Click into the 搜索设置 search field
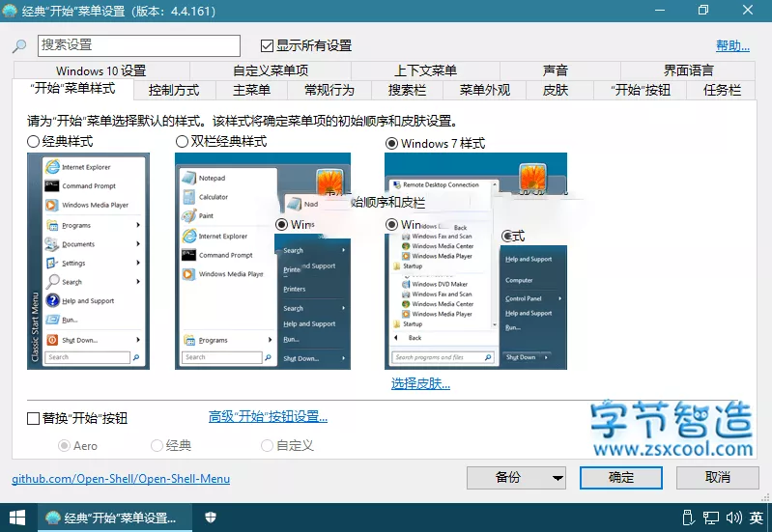 click(139, 45)
